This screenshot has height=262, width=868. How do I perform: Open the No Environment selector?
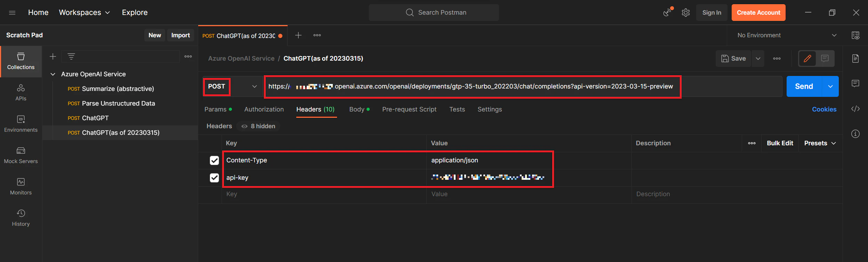pos(787,35)
